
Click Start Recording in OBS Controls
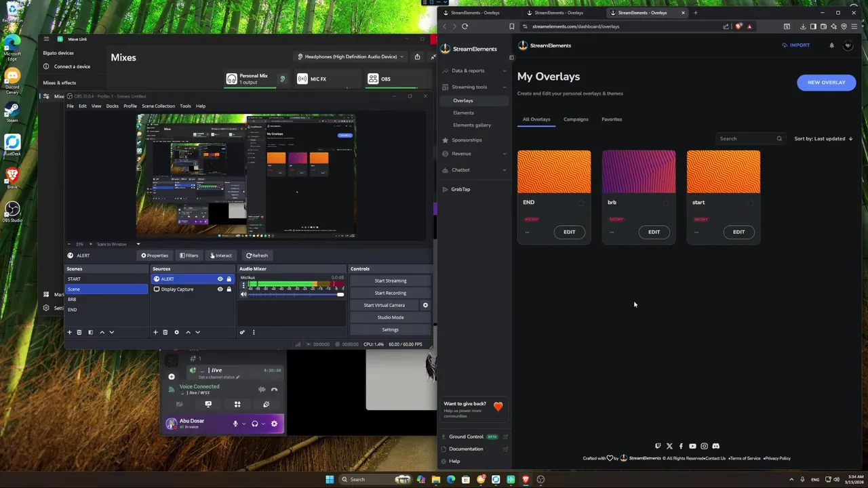(391, 293)
